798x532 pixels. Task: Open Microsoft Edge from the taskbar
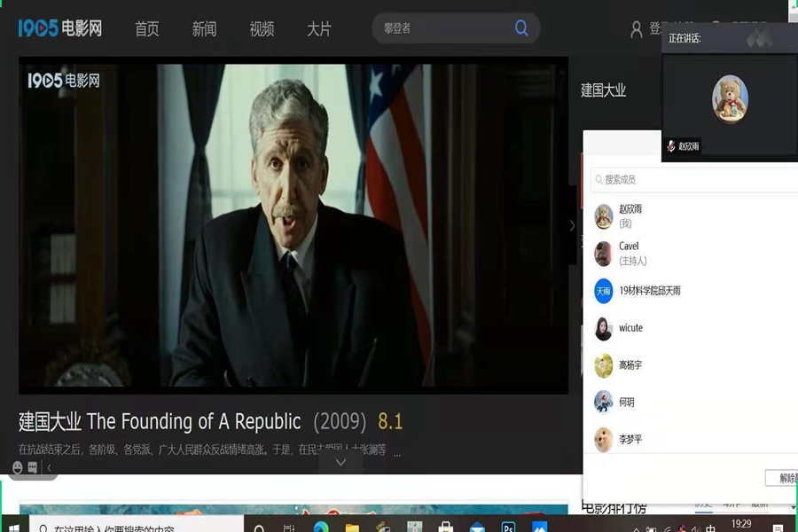coord(321,528)
